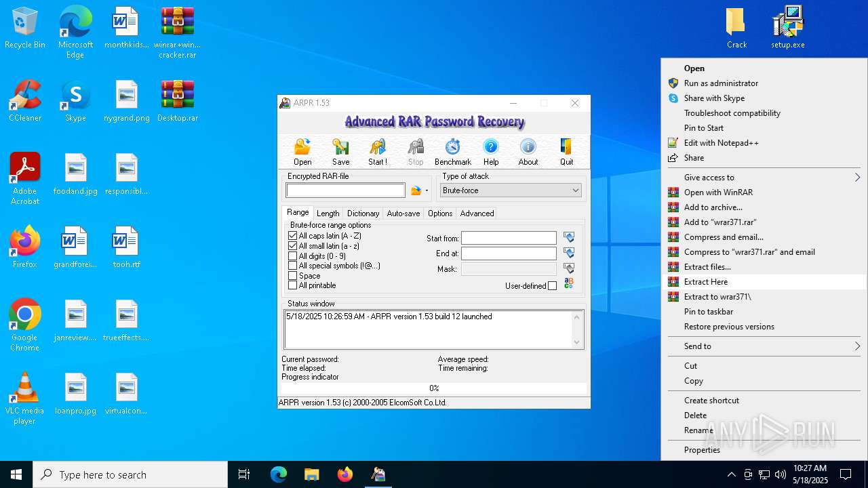
Task: Select the VLC media player desktop icon
Action: (x=25, y=399)
